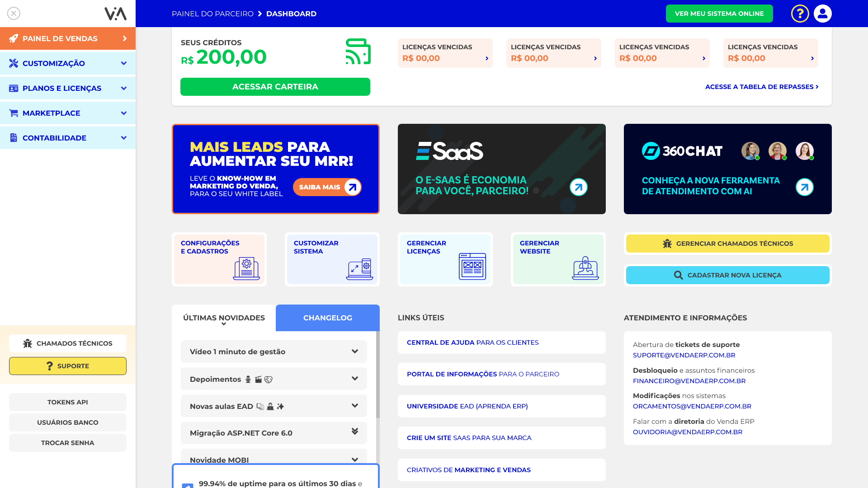Click the magnifier icon in Cadastrar Nova Licença
The image size is (868, 488).
pos(678,275)
